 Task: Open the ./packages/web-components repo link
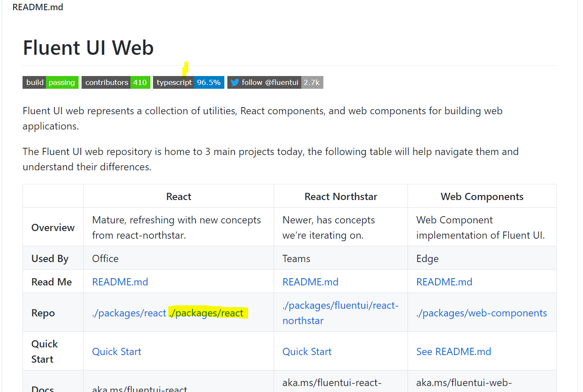point(481,313)
